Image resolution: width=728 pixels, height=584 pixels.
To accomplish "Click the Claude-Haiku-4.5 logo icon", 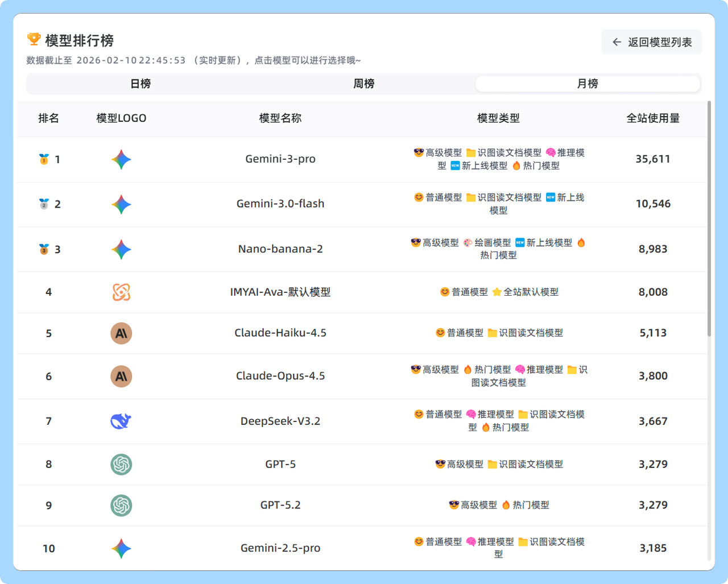I will tap(121, 333).
